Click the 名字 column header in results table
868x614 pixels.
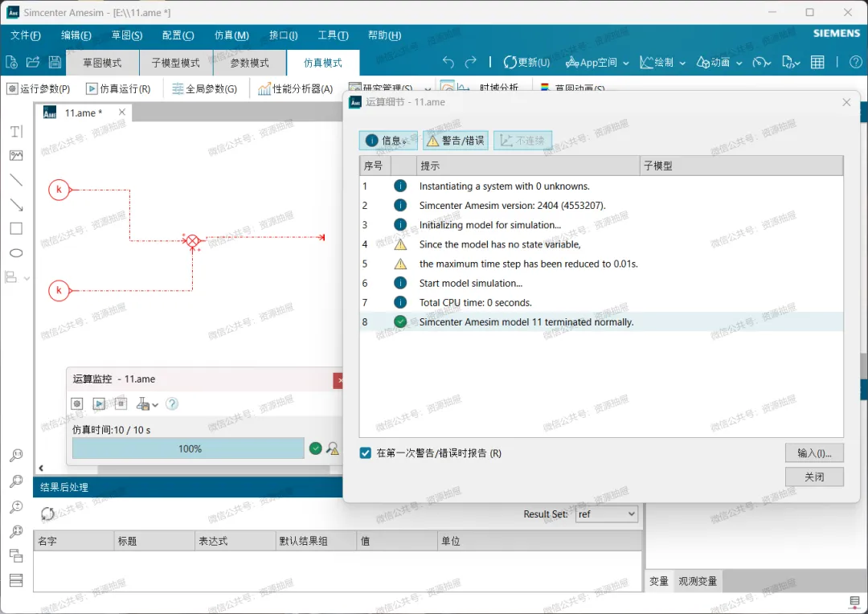[74, 541]
